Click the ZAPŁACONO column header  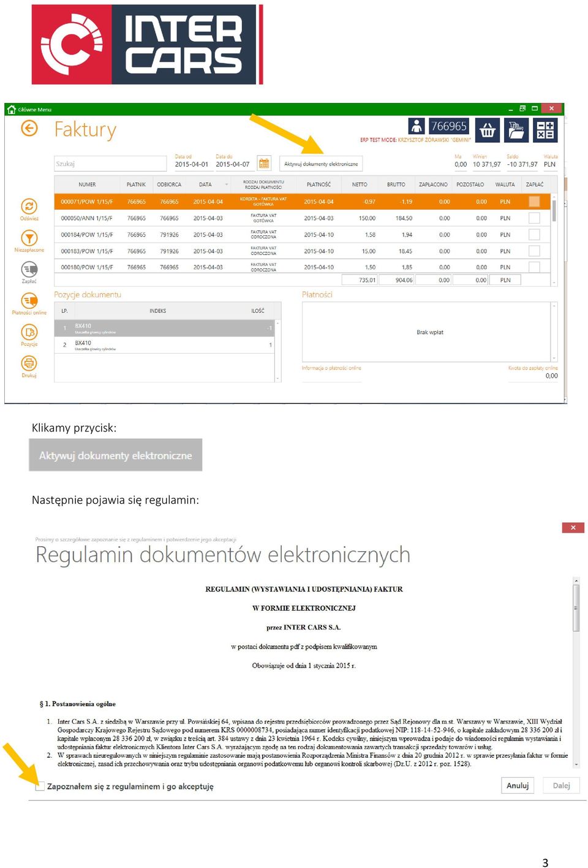(433, 185)
